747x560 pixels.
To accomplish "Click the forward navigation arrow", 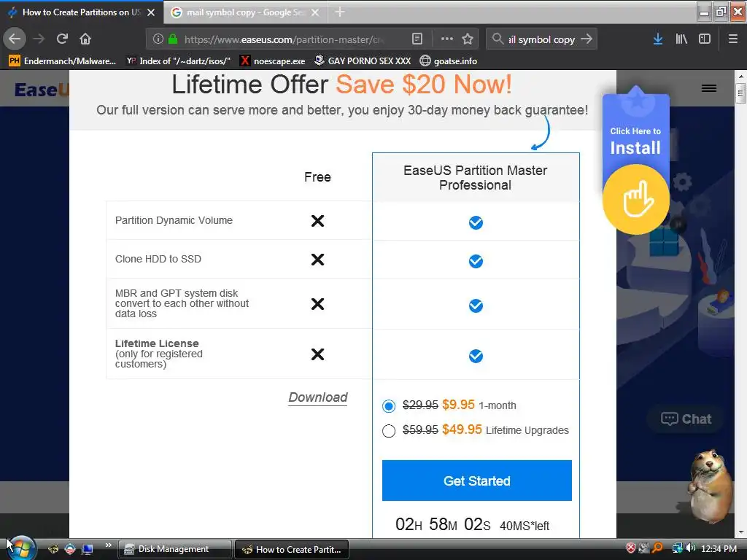I will click(39, 39).
